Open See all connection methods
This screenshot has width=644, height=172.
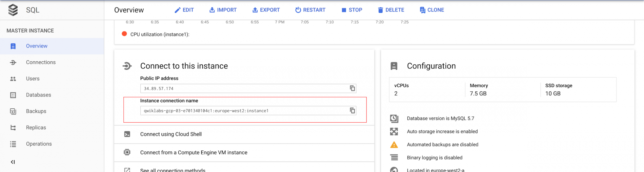coord(244,168)
